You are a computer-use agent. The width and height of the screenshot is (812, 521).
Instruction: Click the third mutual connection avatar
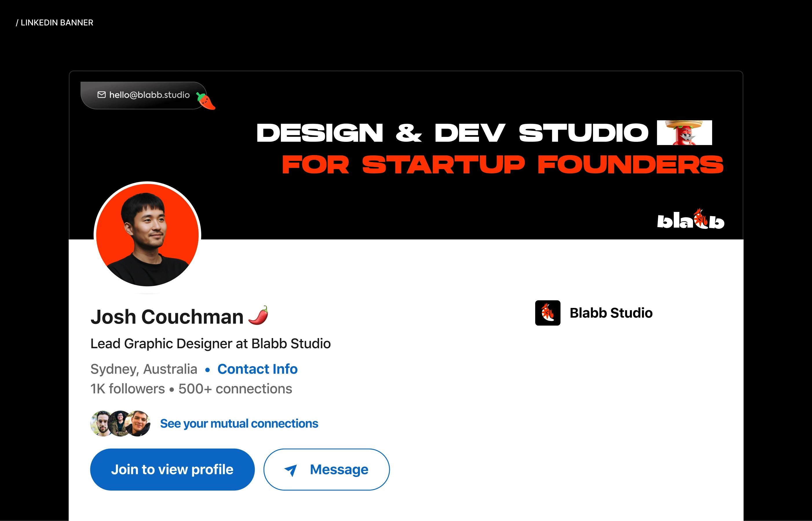139,423
